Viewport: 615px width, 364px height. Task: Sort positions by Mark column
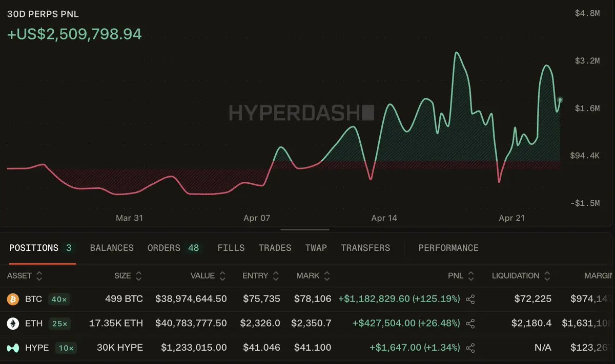[313, 276]
